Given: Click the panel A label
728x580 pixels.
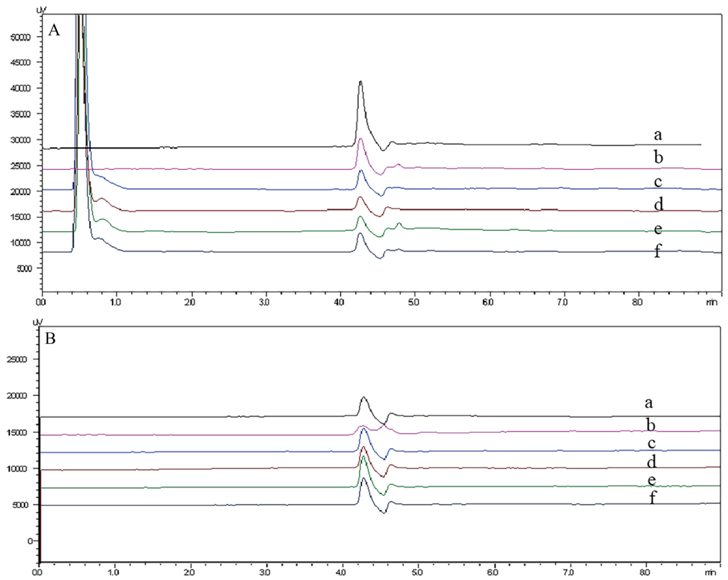Looking at the screenshot, I should pyautogui.click(x=54, y=30).
